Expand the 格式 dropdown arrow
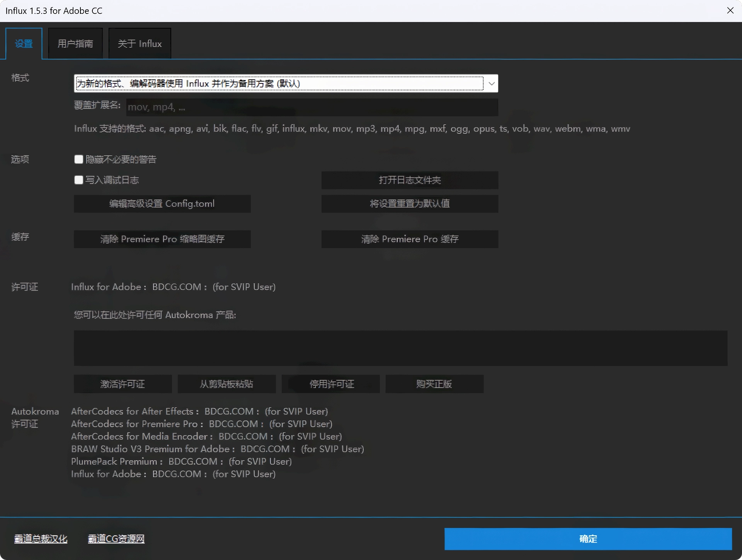The height and width of the screenshot is (560, 742). click(492, 83)
